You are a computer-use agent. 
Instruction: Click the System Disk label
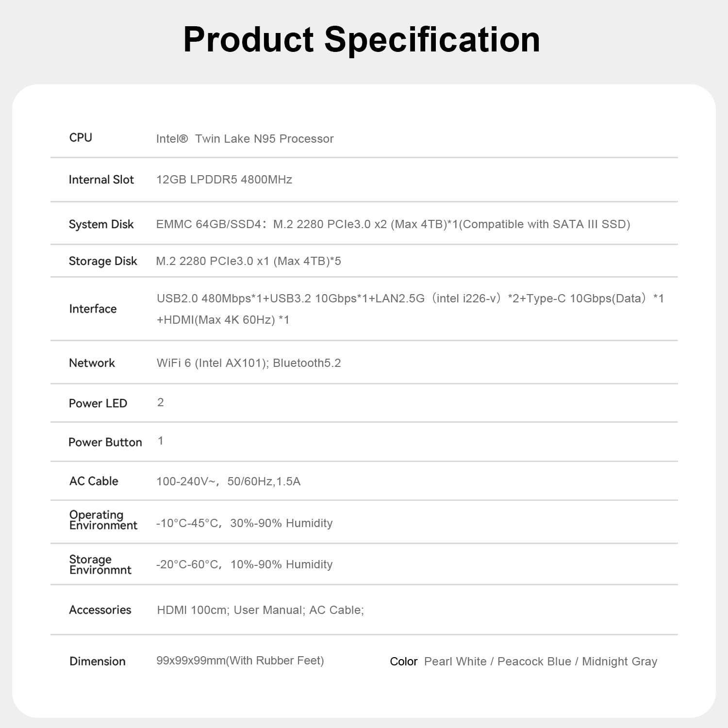click(101, 224)
